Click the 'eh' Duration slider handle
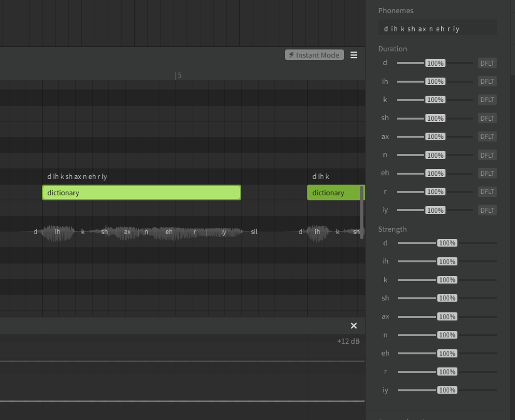Screen dimensions: 515x420 (x=435, y=173)
